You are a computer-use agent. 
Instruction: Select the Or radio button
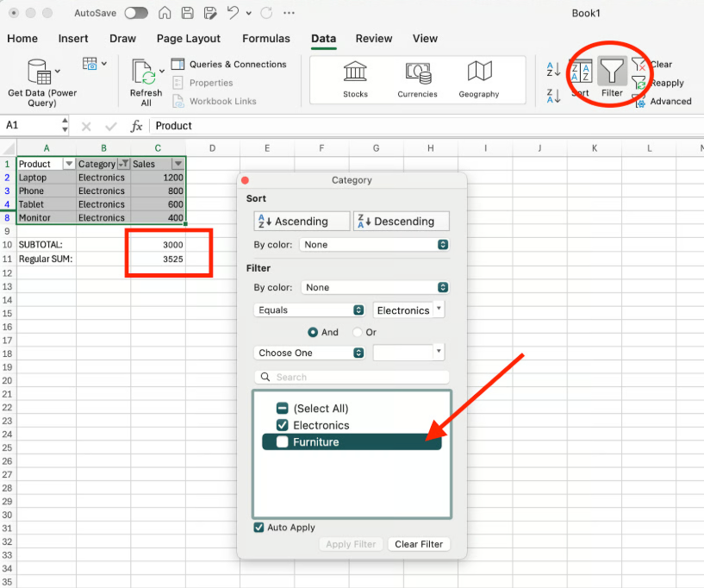356,332
